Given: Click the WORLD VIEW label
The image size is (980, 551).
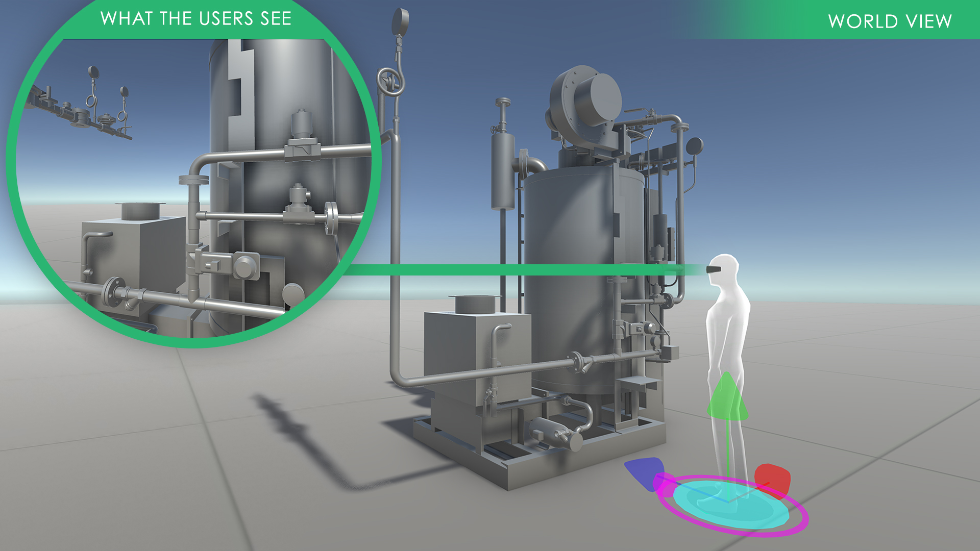Looking at the screenshot, I should click(890, 21).
